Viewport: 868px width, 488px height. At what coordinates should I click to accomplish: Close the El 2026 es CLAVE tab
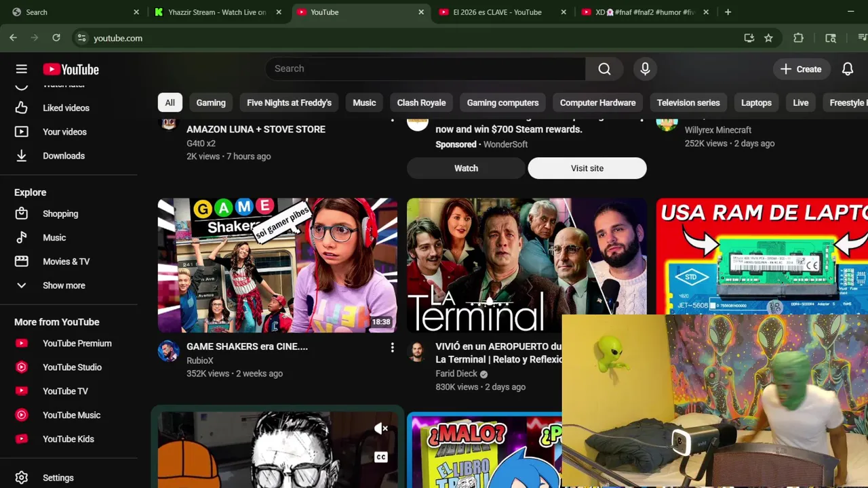click(564, 12)
